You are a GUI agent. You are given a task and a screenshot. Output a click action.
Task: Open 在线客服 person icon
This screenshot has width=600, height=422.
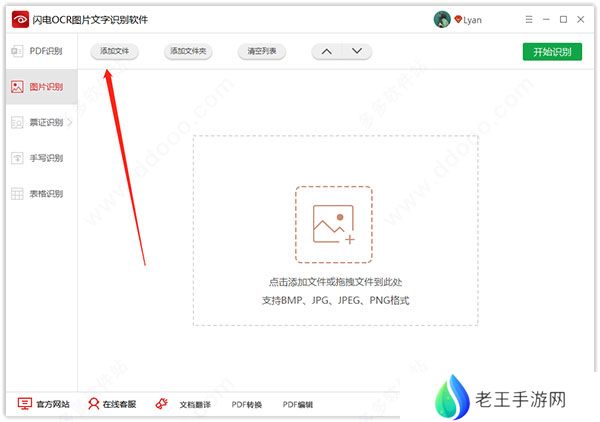(x=93, y=404)
